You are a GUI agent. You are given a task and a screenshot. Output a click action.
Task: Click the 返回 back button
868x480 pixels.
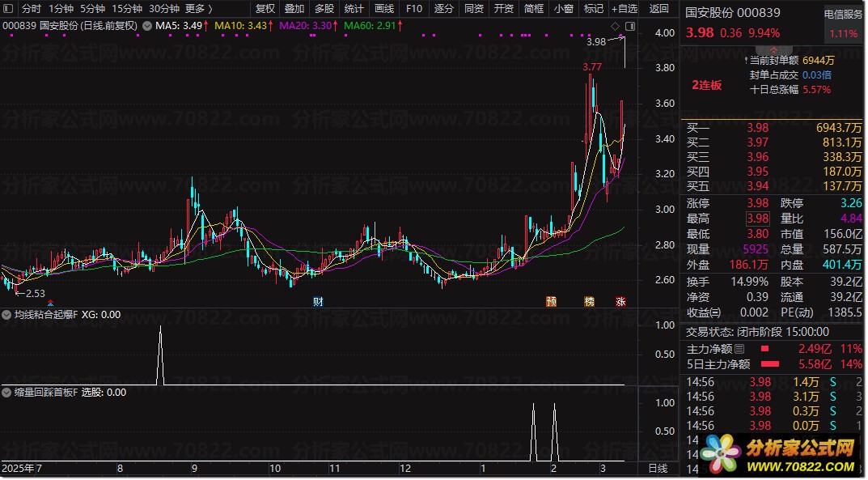[x=658, y=9]
